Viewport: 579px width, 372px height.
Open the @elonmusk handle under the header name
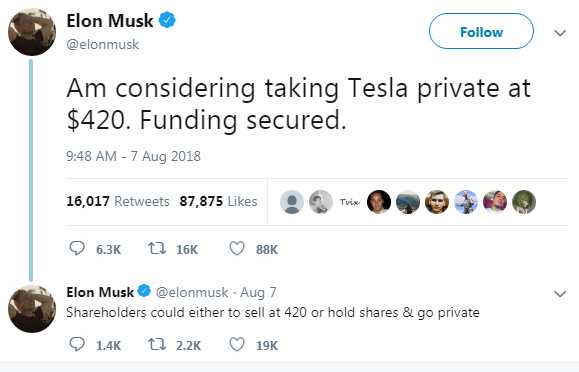pos(102,45)
